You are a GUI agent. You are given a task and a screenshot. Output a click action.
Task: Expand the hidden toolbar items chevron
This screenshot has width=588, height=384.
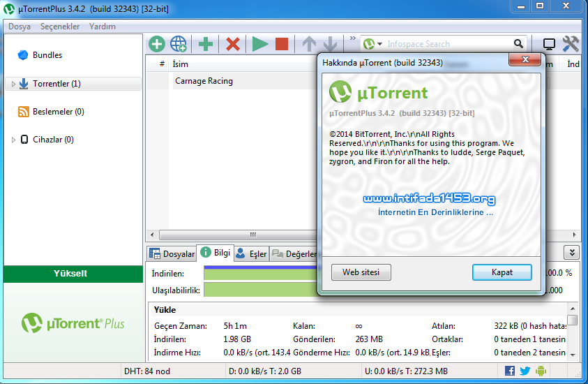352,38
